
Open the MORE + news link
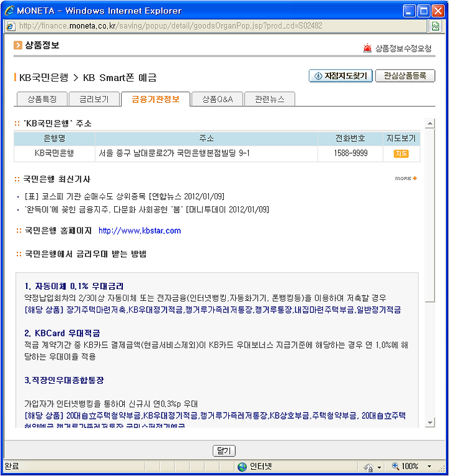pyautogui.click(x=406, y=178)
